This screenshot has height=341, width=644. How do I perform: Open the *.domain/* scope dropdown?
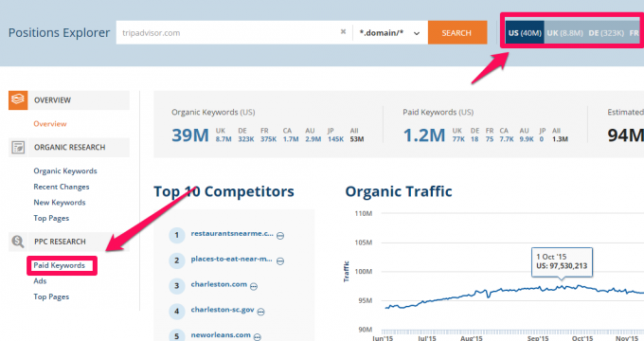(389, 33)
